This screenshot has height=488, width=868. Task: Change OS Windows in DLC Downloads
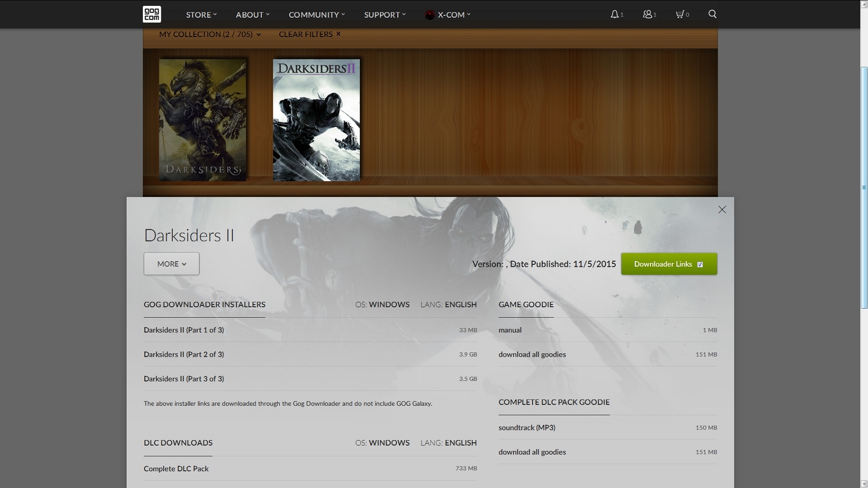coord(382,443)
